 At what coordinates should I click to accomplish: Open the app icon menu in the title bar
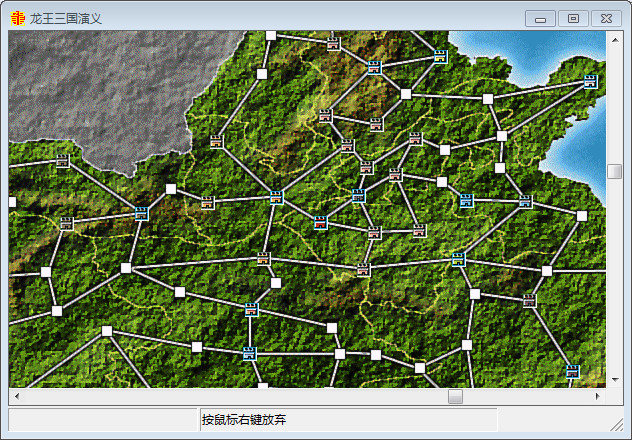17,18
